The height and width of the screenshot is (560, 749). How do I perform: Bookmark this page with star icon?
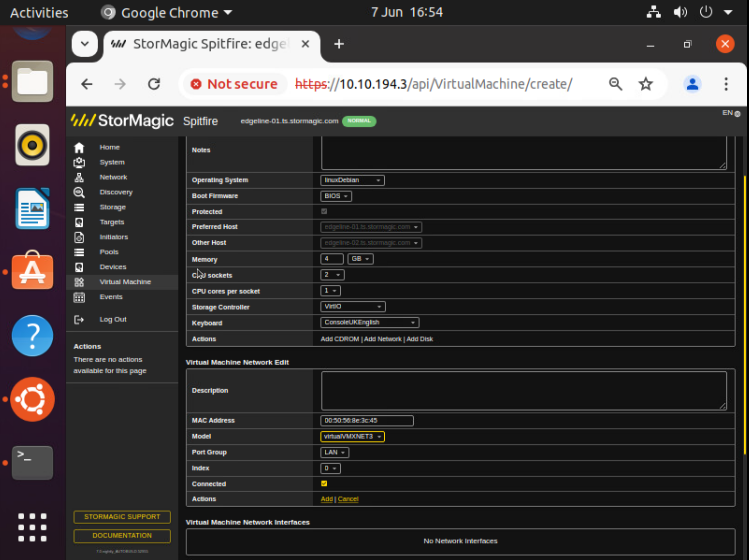(x=646, y=84)
